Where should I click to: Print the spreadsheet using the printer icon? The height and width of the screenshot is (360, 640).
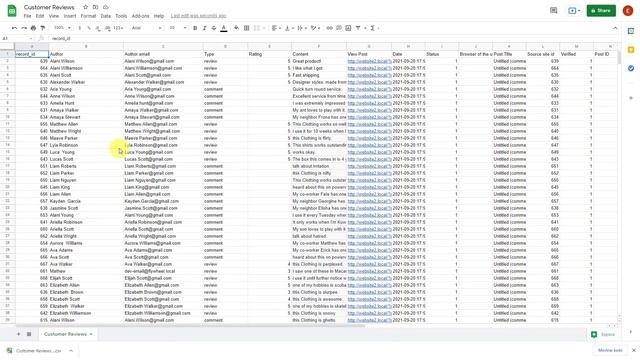tap(33, 28)
